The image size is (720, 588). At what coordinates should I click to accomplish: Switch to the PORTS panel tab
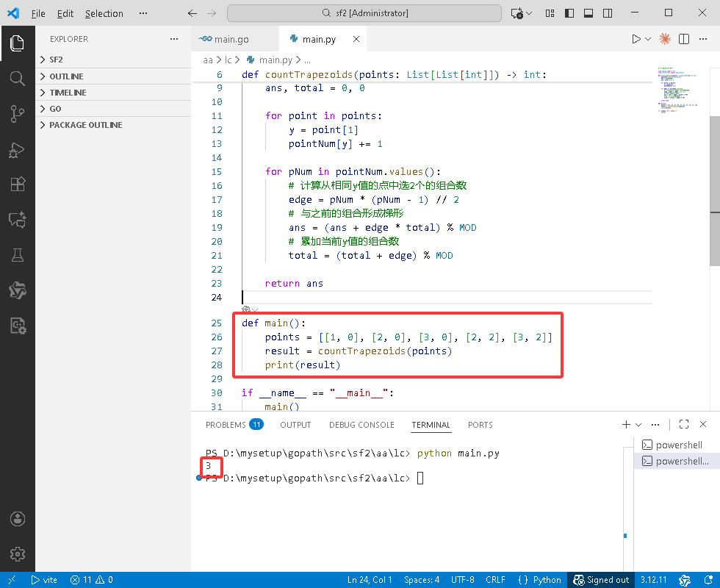[x=480, y=425]
